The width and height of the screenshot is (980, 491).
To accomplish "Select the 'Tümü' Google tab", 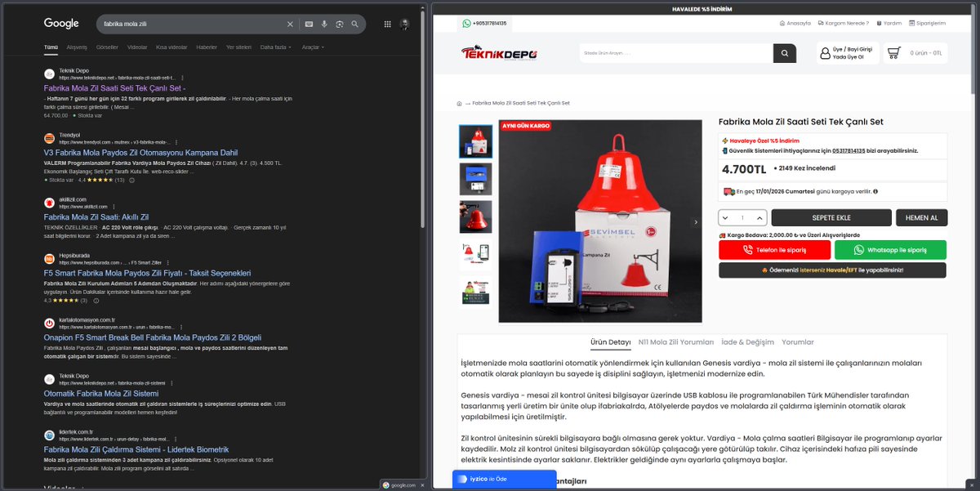I will point(51,47).
